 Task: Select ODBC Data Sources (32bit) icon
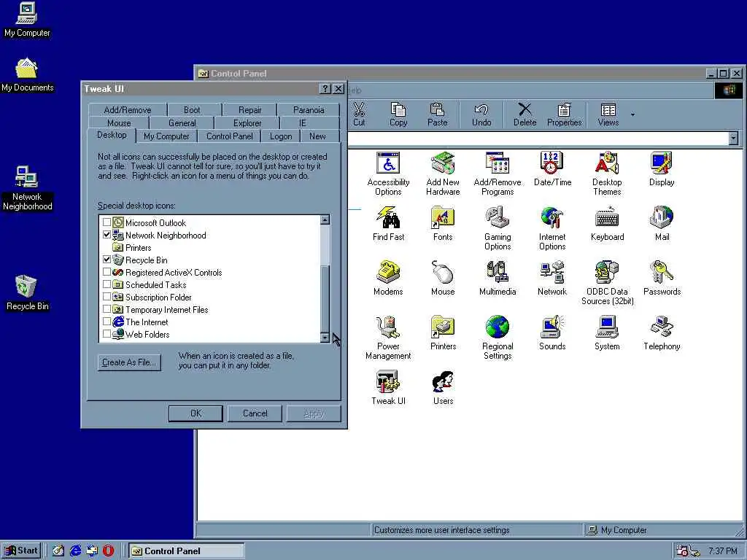point(607,283)
